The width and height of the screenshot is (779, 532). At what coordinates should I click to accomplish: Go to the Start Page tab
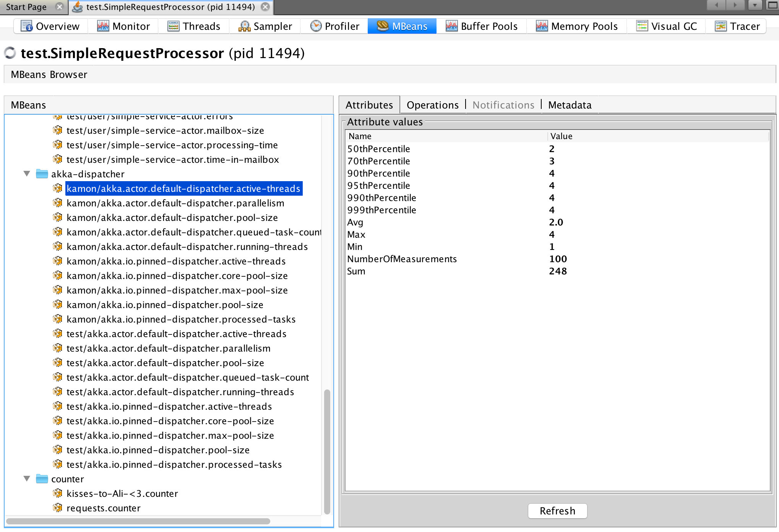26,7
